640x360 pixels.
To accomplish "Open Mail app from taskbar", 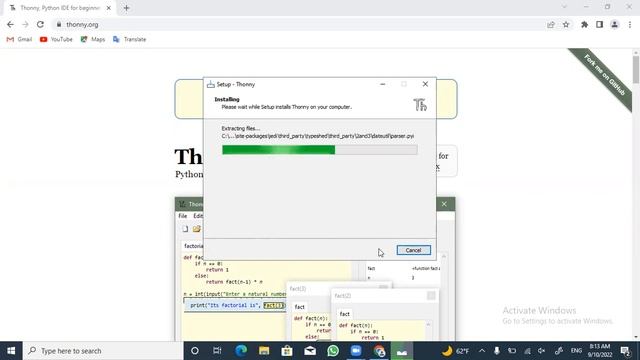I will pyautogui.click(x=310, y=351).
